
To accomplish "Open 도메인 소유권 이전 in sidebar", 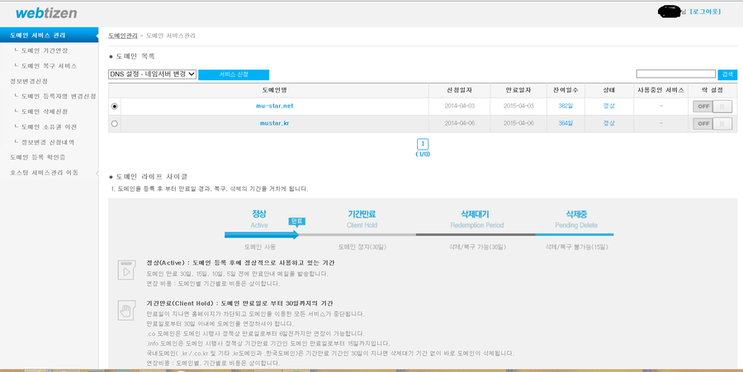I will click(49, 127).
